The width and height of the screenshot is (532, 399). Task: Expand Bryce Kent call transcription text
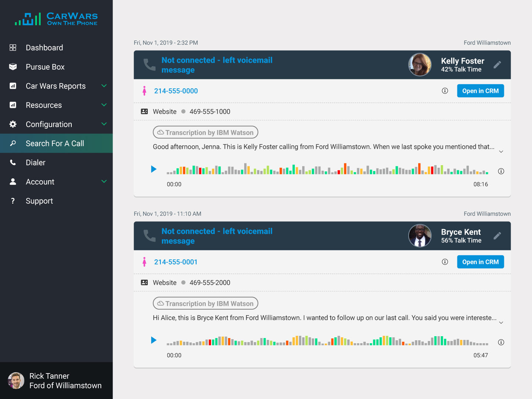click(x=501, y=323)
